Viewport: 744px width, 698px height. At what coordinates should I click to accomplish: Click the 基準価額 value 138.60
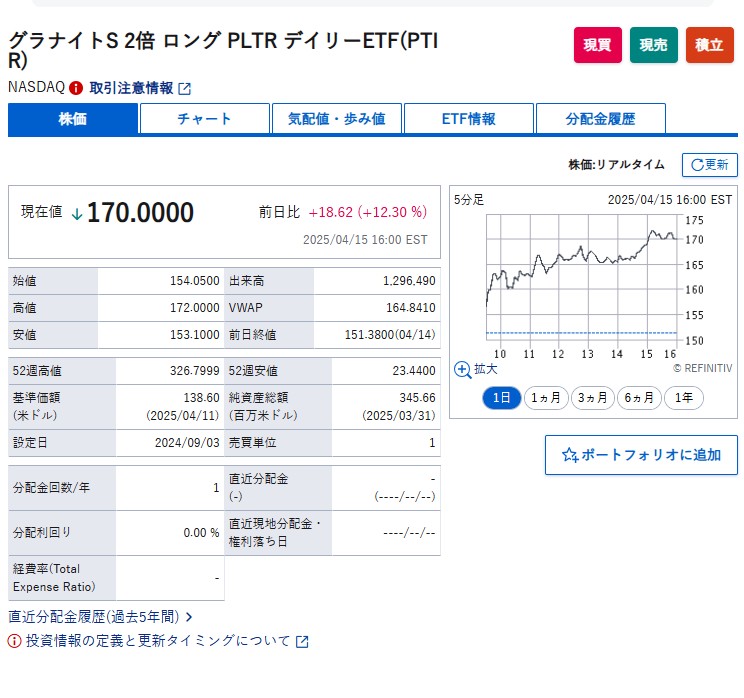point(201,398)
